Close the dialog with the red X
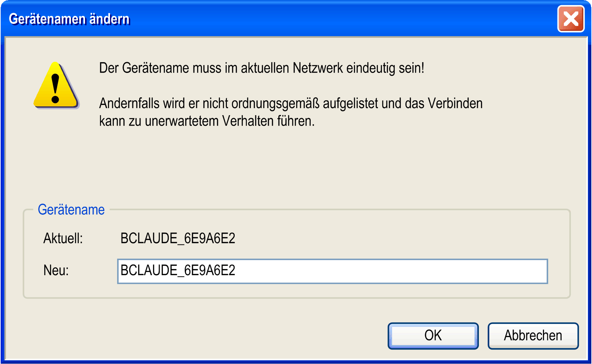The image size is (592, 364). click(571, 19)
